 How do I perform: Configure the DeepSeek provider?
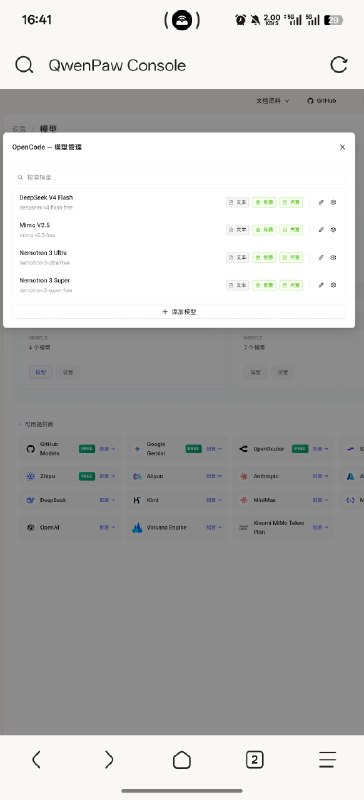tap(107, 500)
